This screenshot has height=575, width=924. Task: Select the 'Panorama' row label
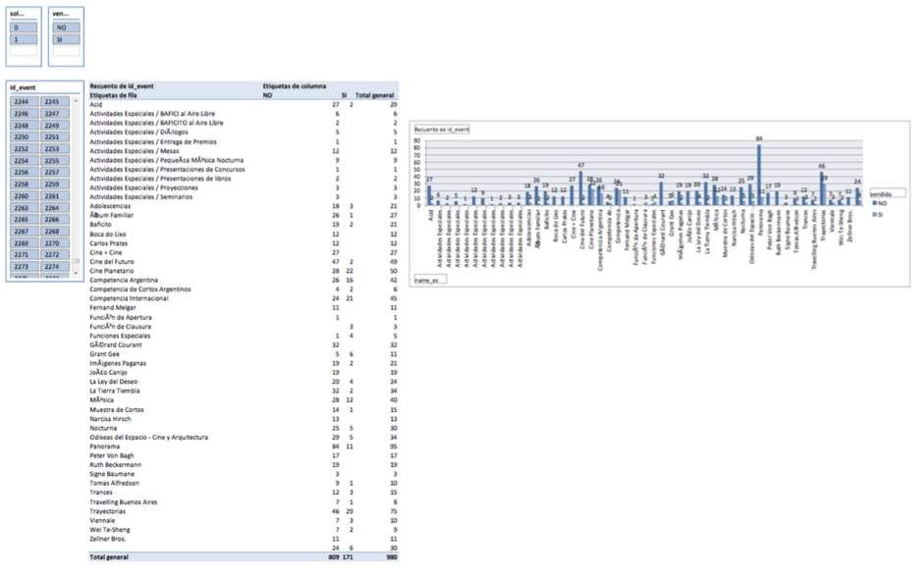click(104, 446)
